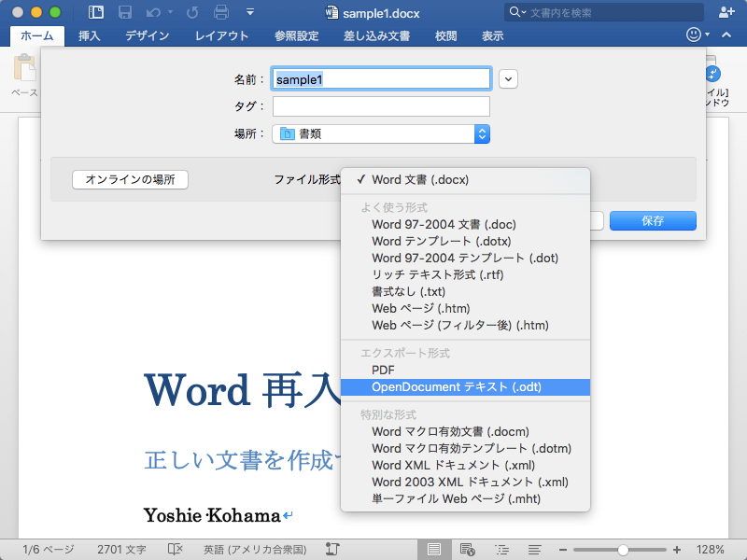Switch to outline view icon
Screen dimensions: 747x560
click(501, 550)
